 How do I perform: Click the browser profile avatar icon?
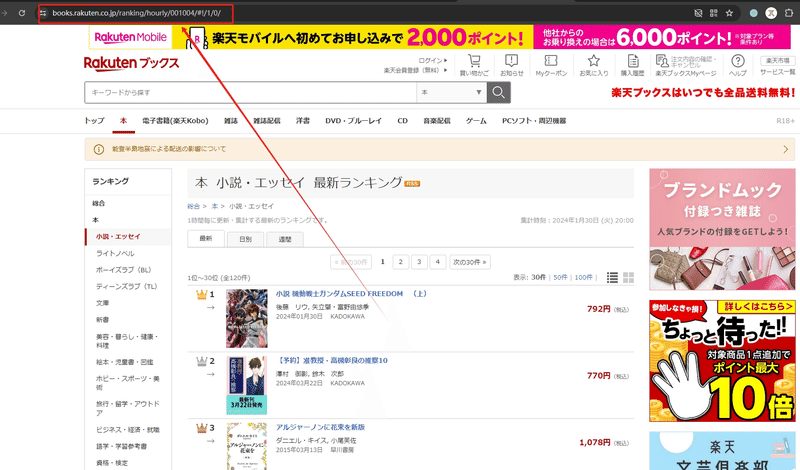coord(771,13)
